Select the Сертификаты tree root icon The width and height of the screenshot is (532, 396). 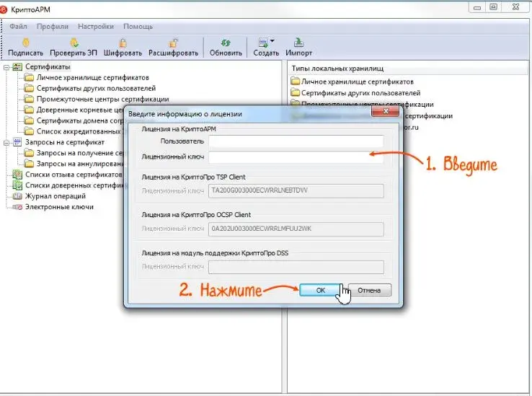pos(17,66)
